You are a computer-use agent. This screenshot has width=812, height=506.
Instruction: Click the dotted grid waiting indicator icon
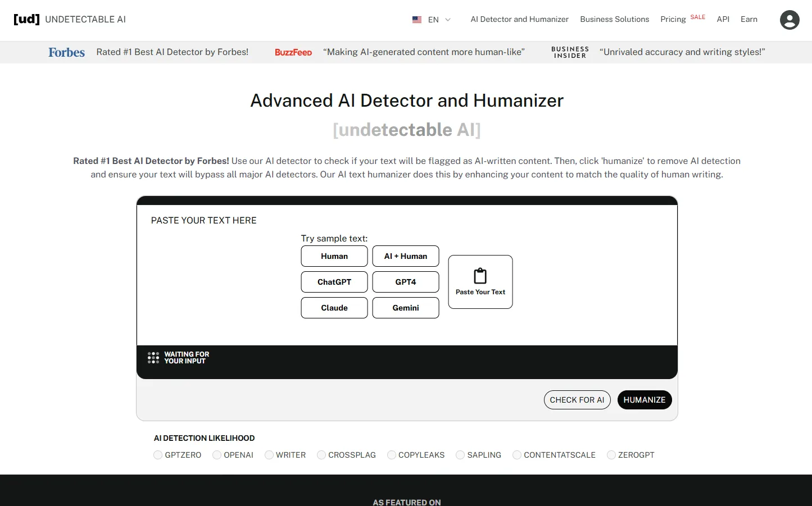[x=153, y=357]
